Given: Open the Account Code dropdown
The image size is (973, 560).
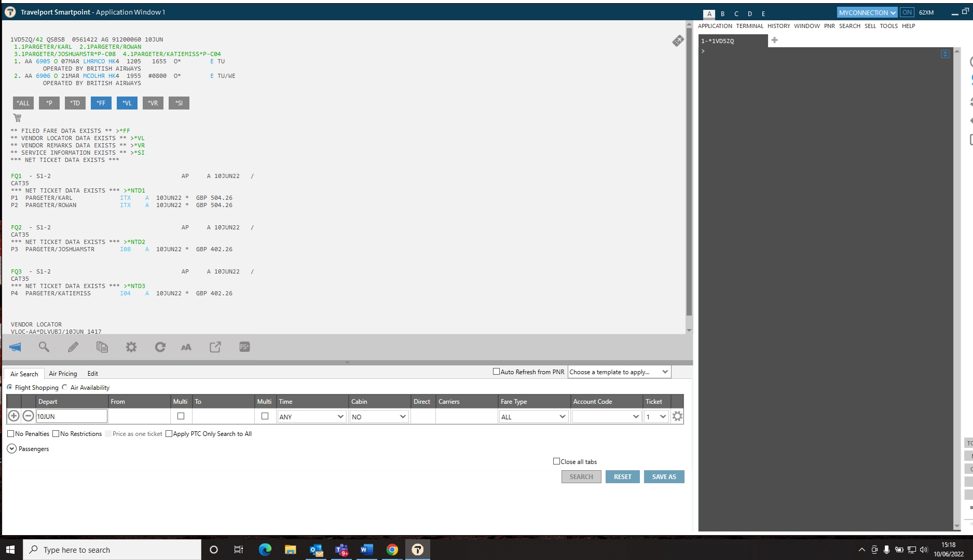Looking at the screenshot, I should 606,416.
